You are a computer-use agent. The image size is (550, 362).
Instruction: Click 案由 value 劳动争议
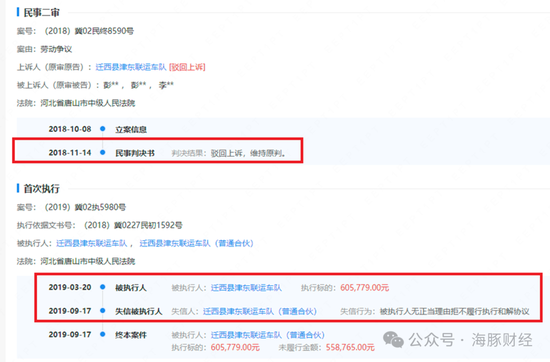click(x=56, y=49)
